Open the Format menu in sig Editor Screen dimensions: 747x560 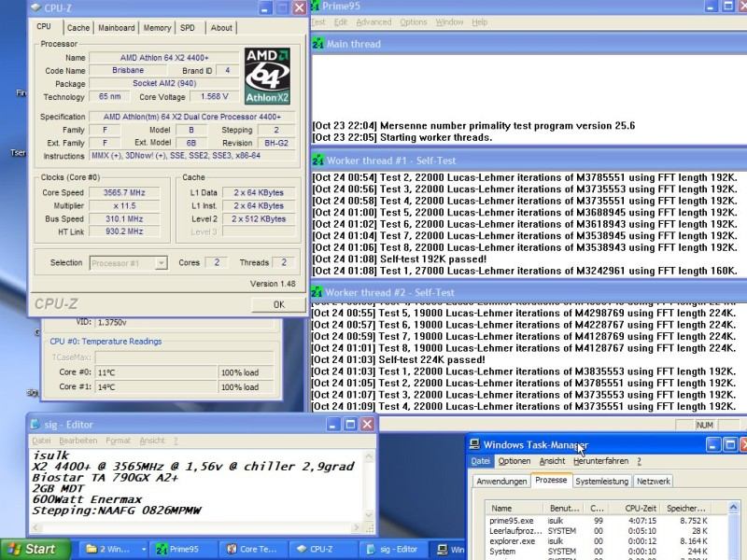tap(119, 441)
